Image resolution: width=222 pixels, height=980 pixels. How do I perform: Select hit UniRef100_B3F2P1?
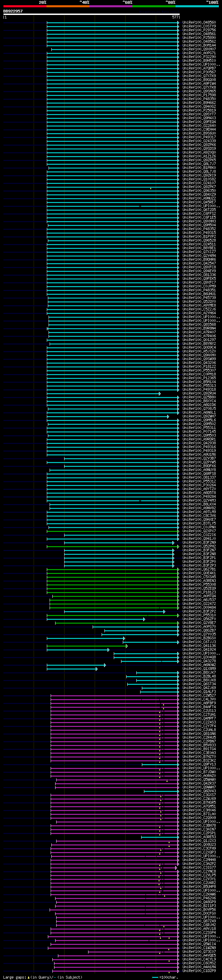[199, 558]
